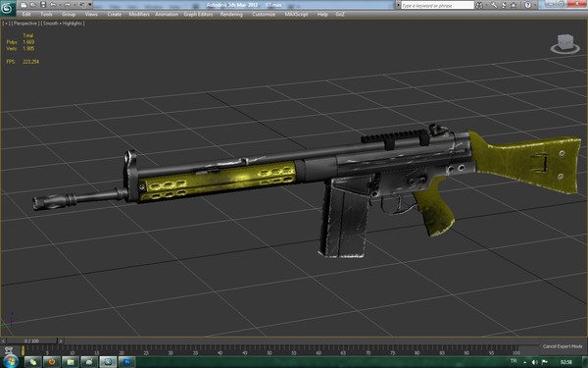Click the first taskbar icon after Start
This screenshot has height=368, width=588.
point(33,362)
